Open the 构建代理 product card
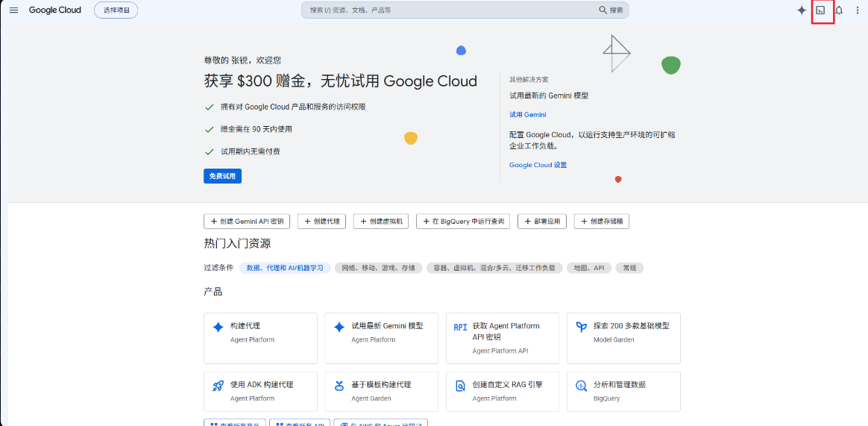 [261, 338]
